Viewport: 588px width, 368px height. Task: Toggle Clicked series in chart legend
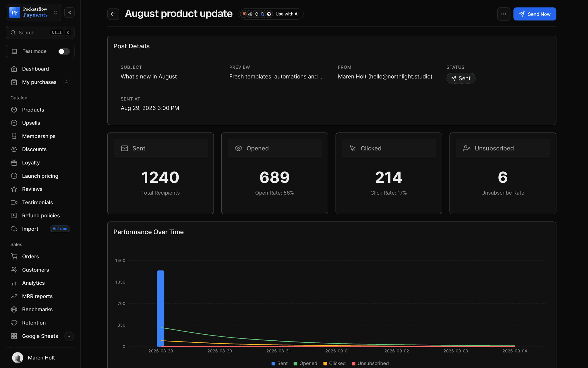[x=334, y=363]
